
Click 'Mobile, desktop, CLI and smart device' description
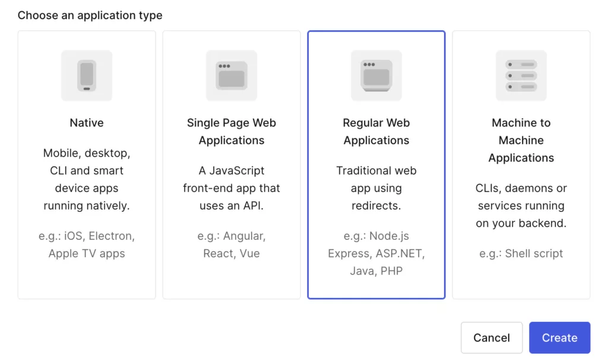(x=87, y=179)
